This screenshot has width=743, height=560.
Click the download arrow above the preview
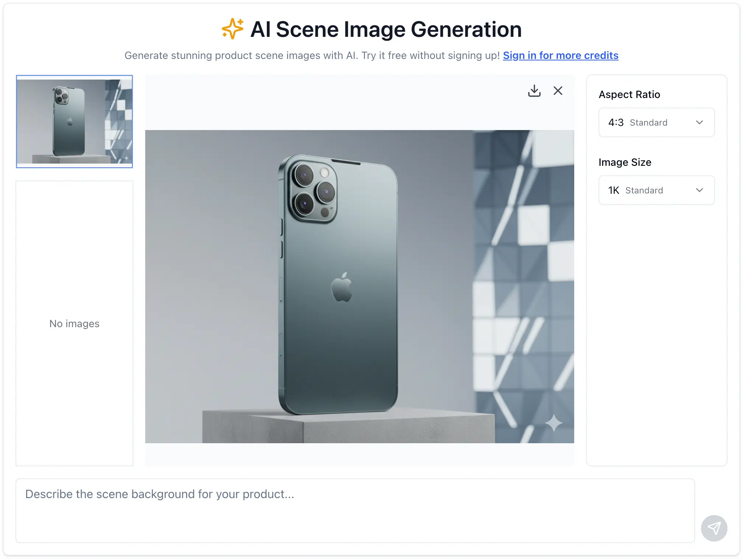[534, 91]
